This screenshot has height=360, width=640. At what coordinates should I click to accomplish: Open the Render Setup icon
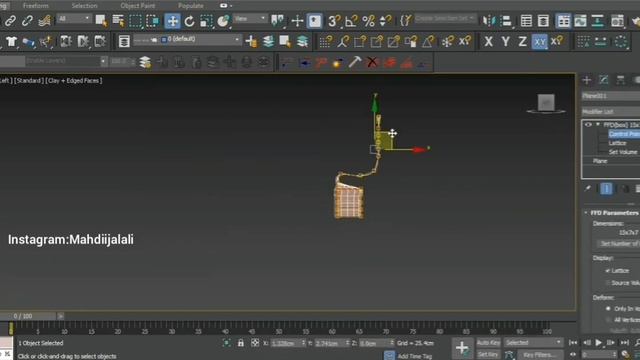click(618, 21)
